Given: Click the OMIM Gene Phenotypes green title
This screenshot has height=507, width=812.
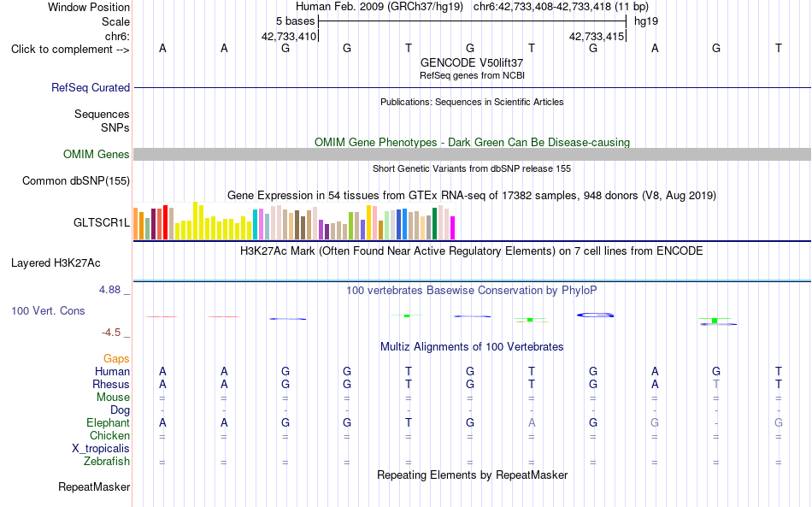Looking at the screenshot, I should tap(472, 143).
